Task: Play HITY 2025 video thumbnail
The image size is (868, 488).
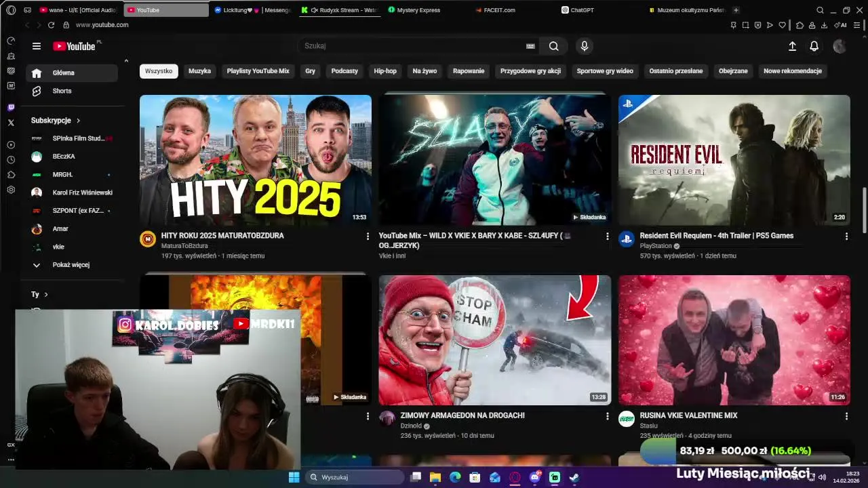Action: [256, 160]
